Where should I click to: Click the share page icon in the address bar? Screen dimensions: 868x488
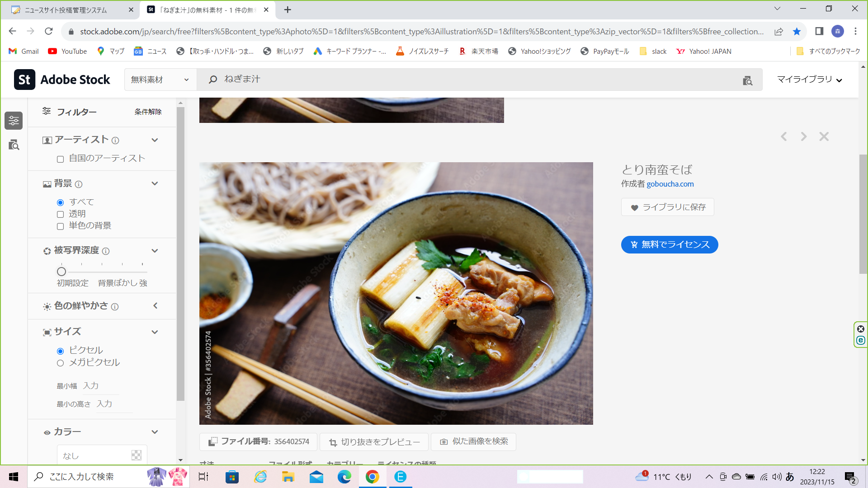coord(778,32)
